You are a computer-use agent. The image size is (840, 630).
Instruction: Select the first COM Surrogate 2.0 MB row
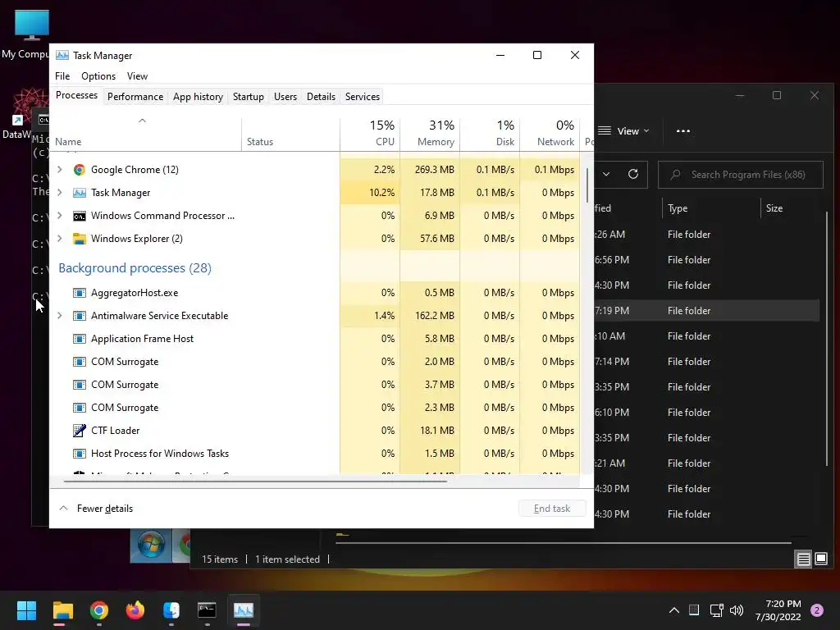(x=315, y=362)
